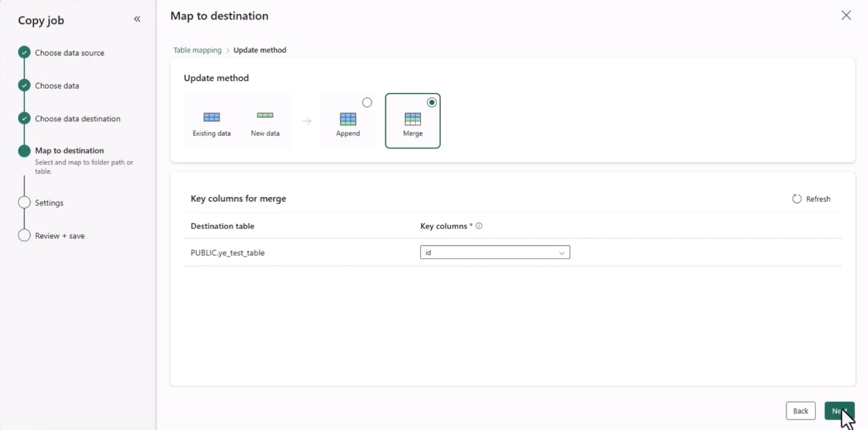This screenshot has height=430, width=868.
Task: Click the New data icon
Action: [x=265, y=115]
